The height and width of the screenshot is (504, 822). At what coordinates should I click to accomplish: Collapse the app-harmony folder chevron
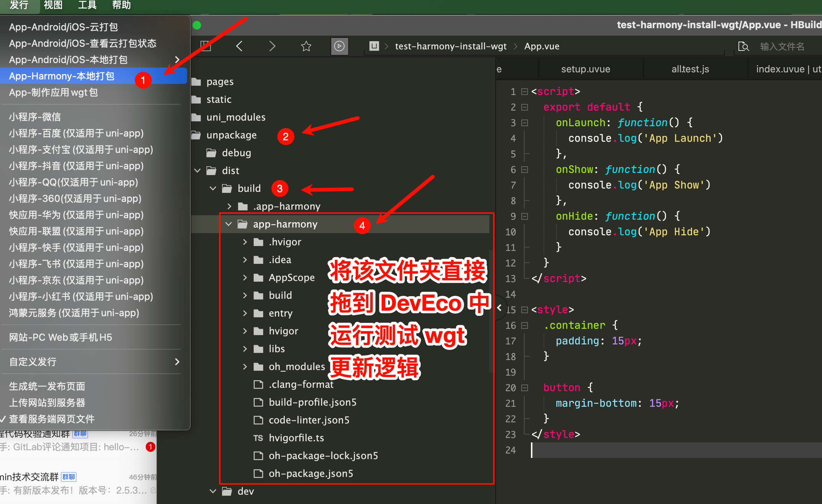point(229,224)
